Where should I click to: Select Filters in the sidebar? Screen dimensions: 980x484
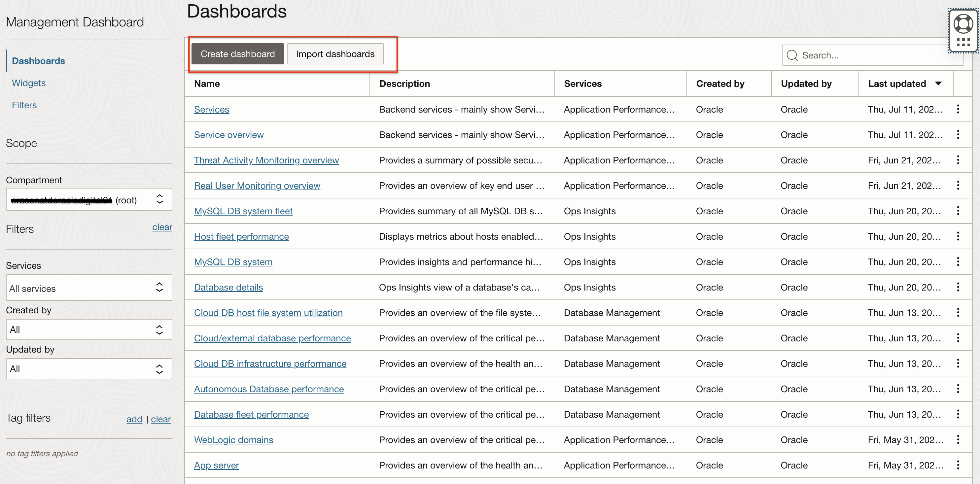click(x=24, y=105)
